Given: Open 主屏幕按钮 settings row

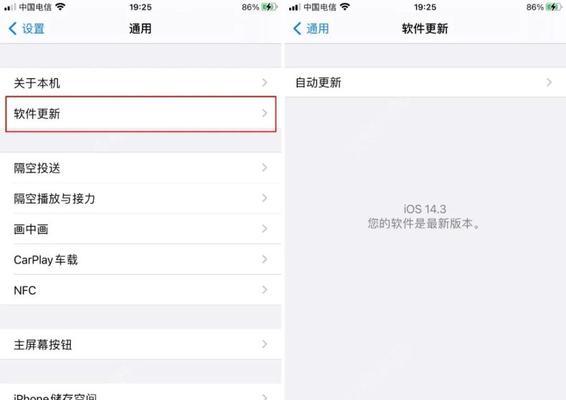Looking at the screenshot, I should 141,344.
